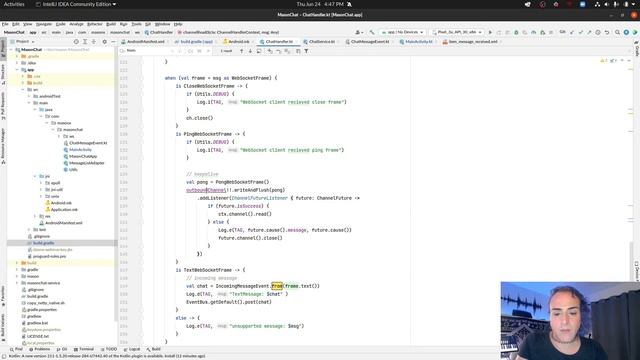Switch to the build.gradle (app) tab
The image size is (640, 360).
point(196,42)
